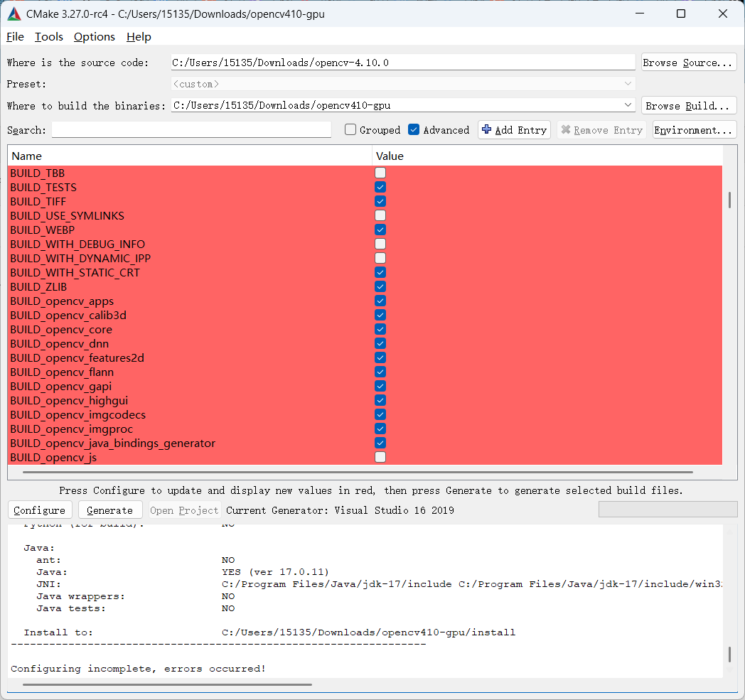Enable BUILD_opencv_js checkbox
The width and height of the screenshot is (745, 700).
[x=380, y=457]
